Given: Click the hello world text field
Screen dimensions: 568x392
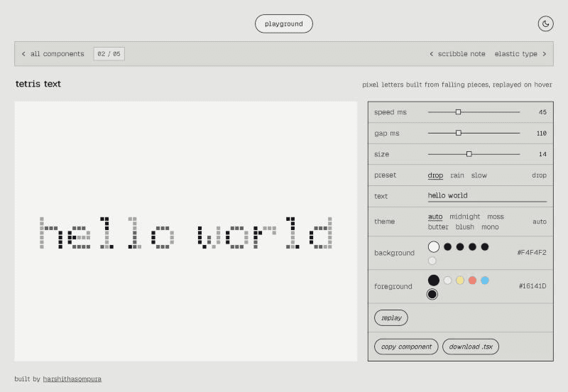Looking at the screenshot, I should point(487,195).
